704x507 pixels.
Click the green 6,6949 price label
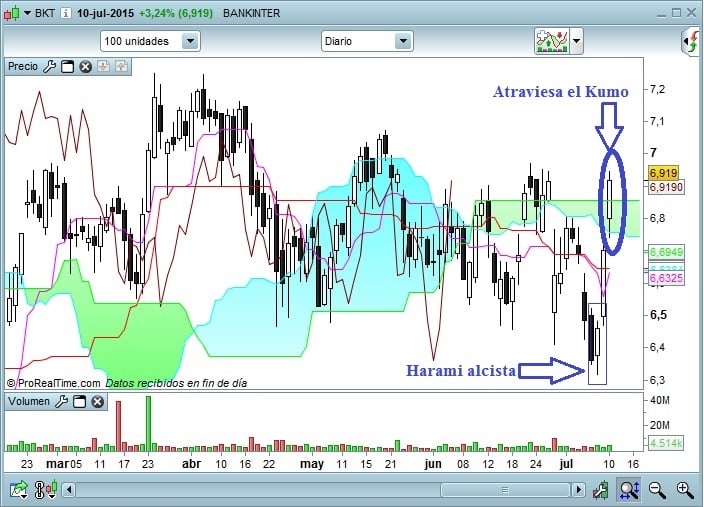pyautogui.click(x=666, y=252)
